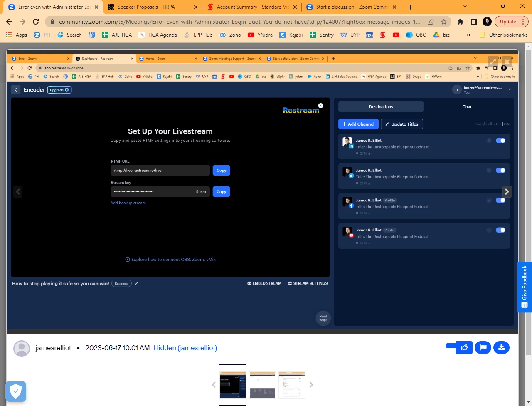
Task: Show the hidden bookmarks overflow chevron
Action: pyautogui.click(x=469, y=35)
